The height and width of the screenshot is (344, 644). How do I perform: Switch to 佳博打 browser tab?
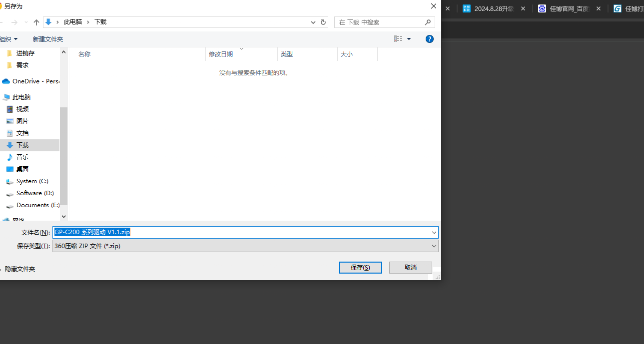click(629, 8)
